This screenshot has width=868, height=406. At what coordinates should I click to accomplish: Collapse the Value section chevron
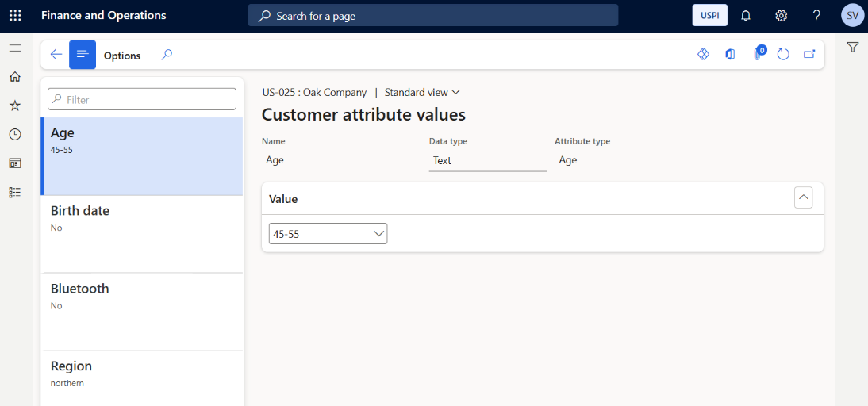[x=803, y=197]
